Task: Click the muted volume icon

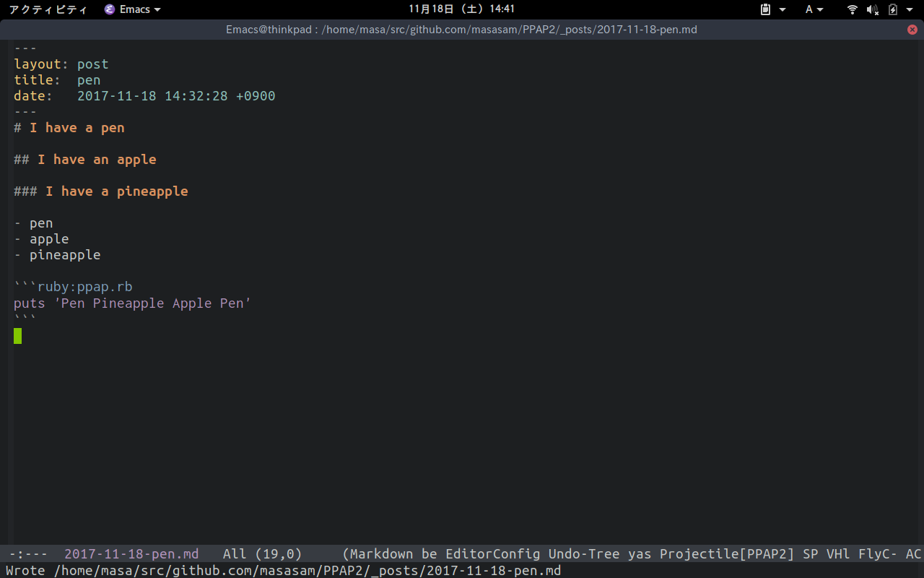Action: [873, 9]
